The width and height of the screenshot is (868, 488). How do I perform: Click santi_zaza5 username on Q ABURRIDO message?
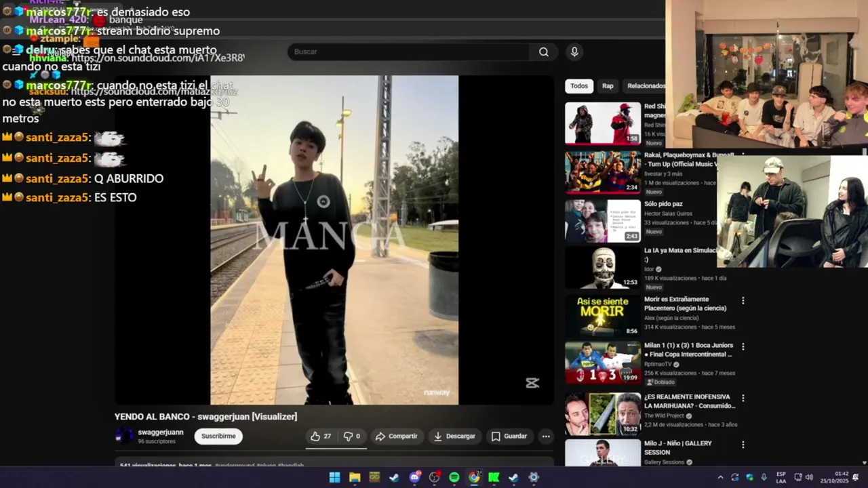click(x=57, y=179)
